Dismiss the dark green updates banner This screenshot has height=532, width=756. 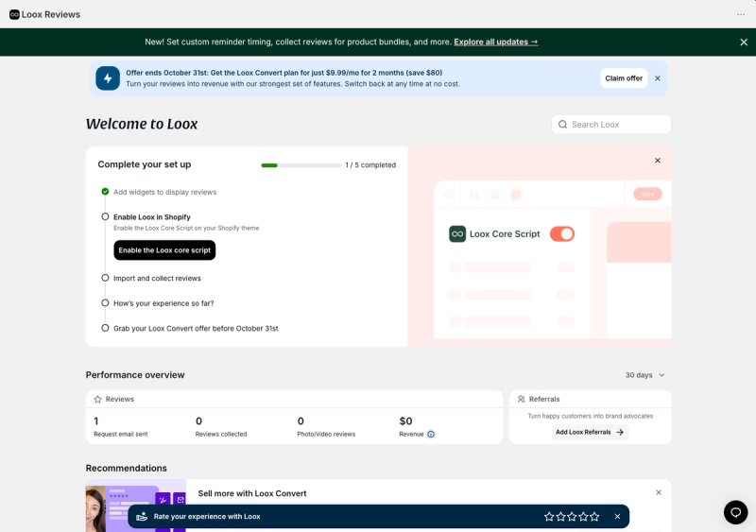click(x=744, y=42)
